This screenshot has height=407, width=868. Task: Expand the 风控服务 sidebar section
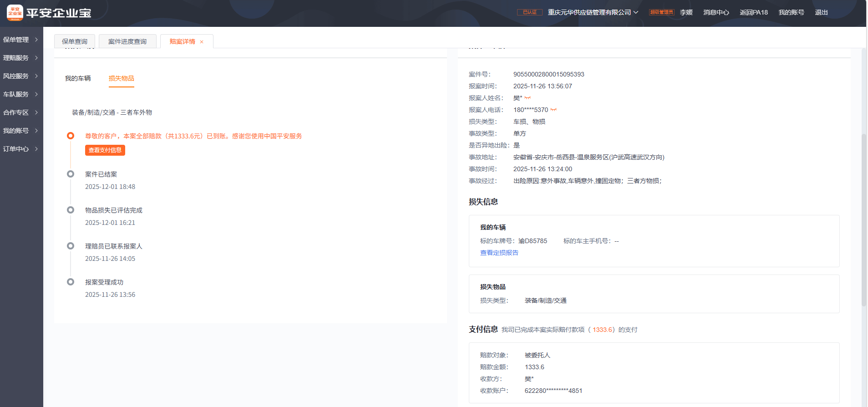[21, 76]
